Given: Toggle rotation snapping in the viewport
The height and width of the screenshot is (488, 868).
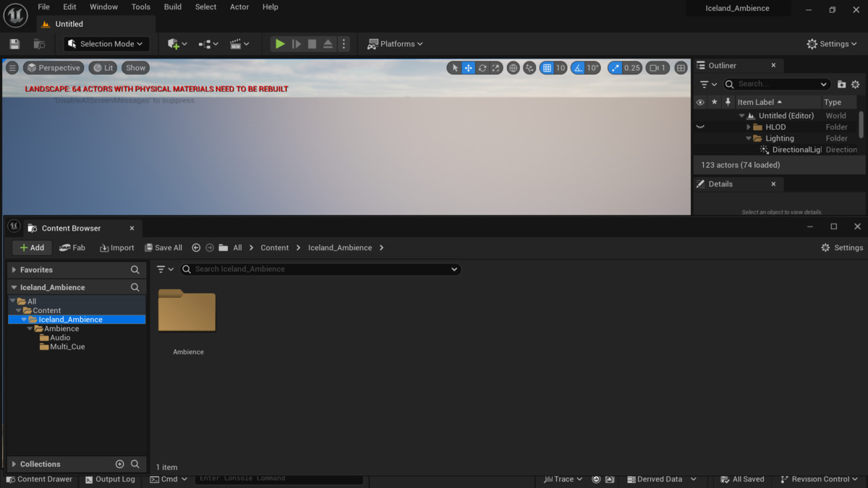Looking at the screenshot, I should (x=577, y=68).
